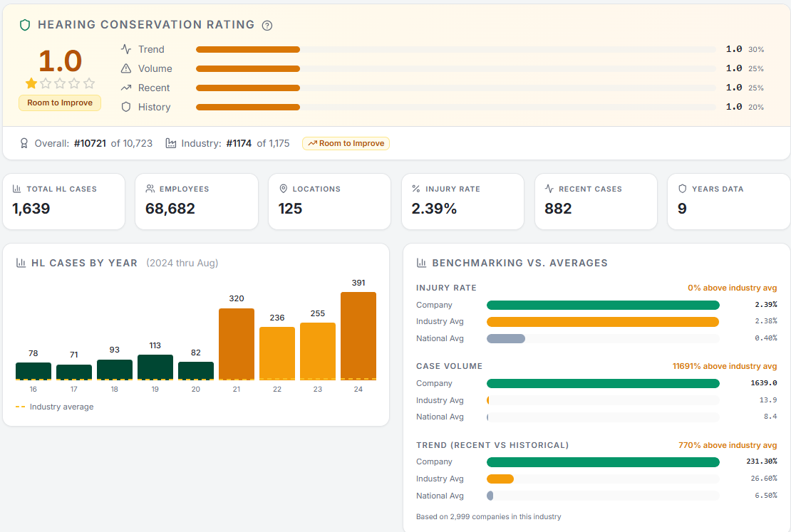Image resolution: width=791 pixels, height=532 pixels.
Task: Click the Industry factory icon
Action: point(171,143)
